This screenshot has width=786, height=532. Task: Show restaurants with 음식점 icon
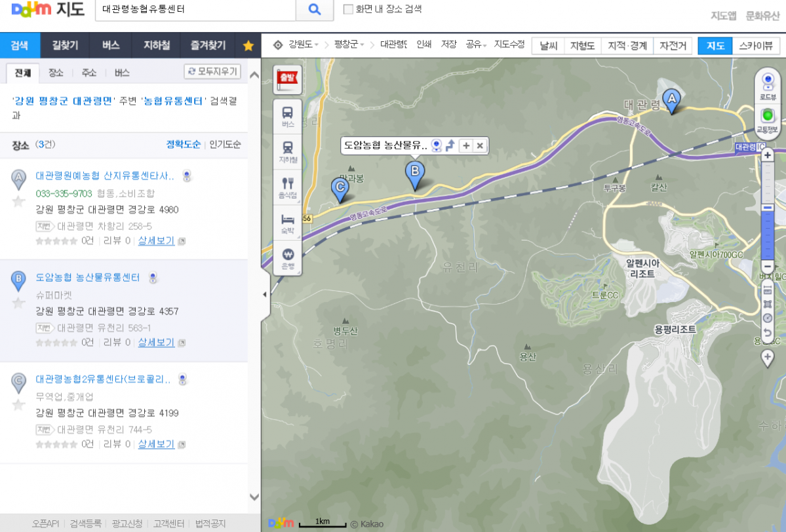[x=288, y=188]
